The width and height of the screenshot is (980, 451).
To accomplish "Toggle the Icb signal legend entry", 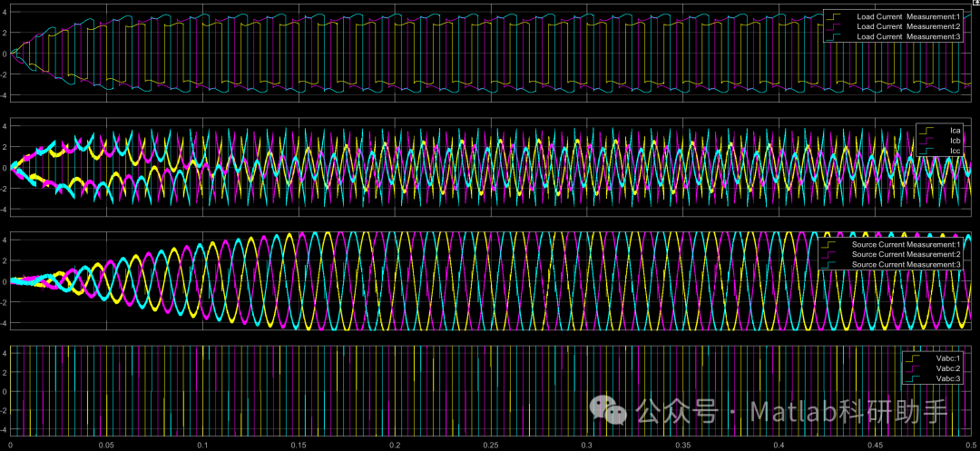I will tap(941, 141).
